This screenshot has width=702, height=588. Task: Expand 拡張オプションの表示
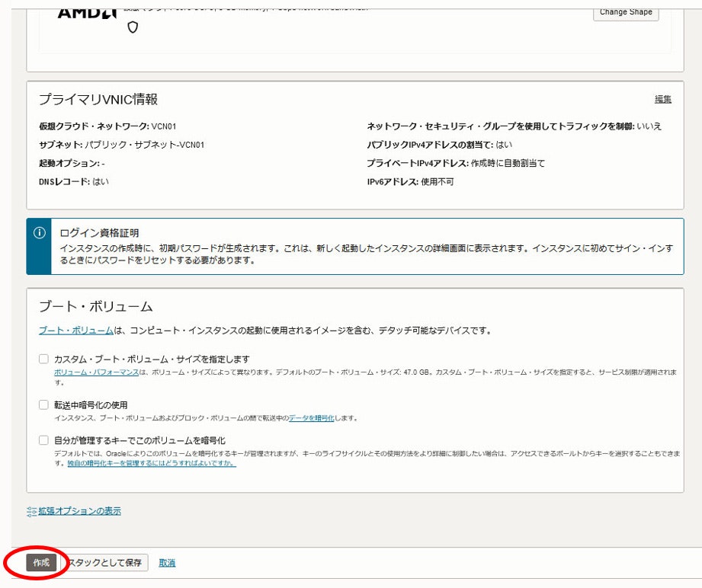[x=80, y=511]
